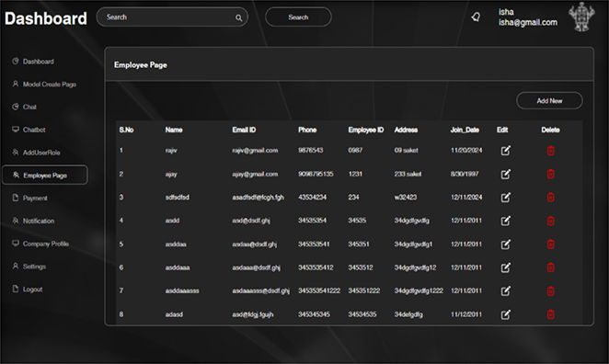609x364 pixels.
Task: Click the Name column header
Action: [x=174, y=130]
